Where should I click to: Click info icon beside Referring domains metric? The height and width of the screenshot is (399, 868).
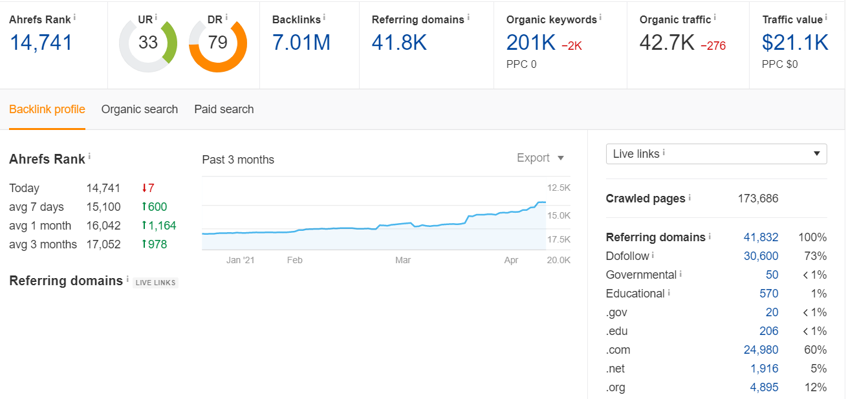468,17
